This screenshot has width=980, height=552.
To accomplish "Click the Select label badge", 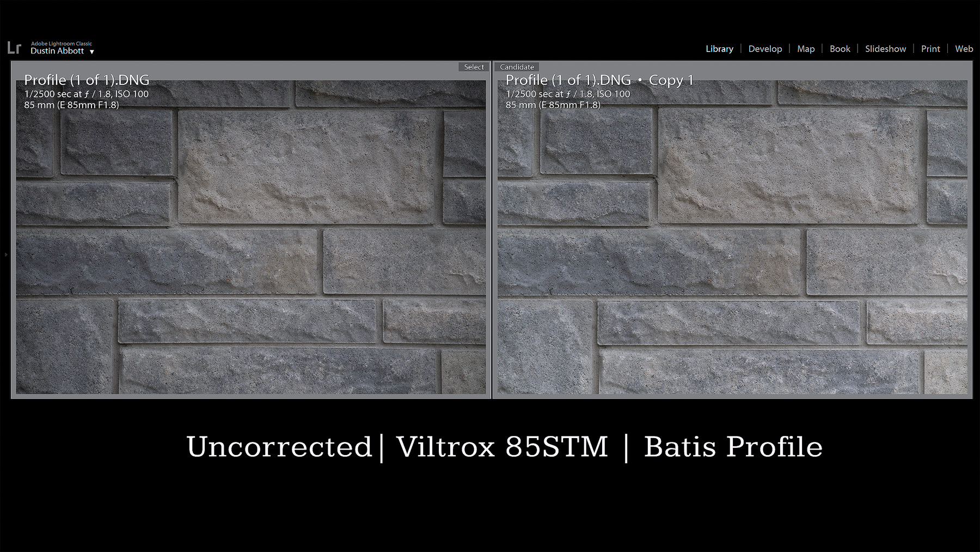I will coord(474,67).
